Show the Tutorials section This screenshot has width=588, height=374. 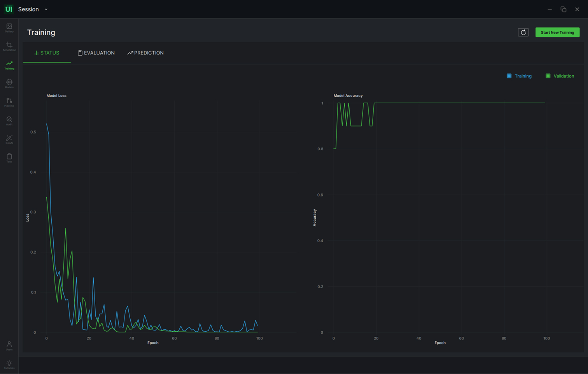pyautogui.click(x=9, y=365)
